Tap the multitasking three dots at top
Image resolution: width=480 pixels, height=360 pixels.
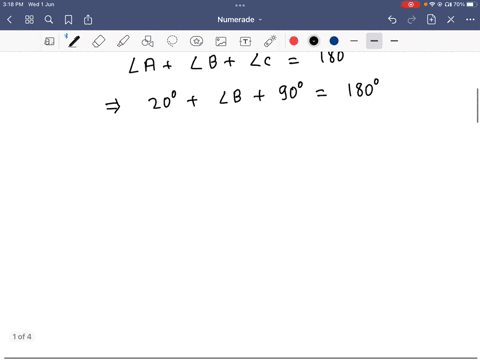[x=240, y=5]
